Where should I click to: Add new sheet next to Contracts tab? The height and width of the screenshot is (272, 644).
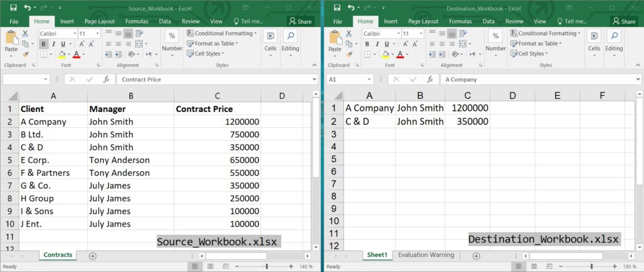pyautogui.click(x=92, y=256)
